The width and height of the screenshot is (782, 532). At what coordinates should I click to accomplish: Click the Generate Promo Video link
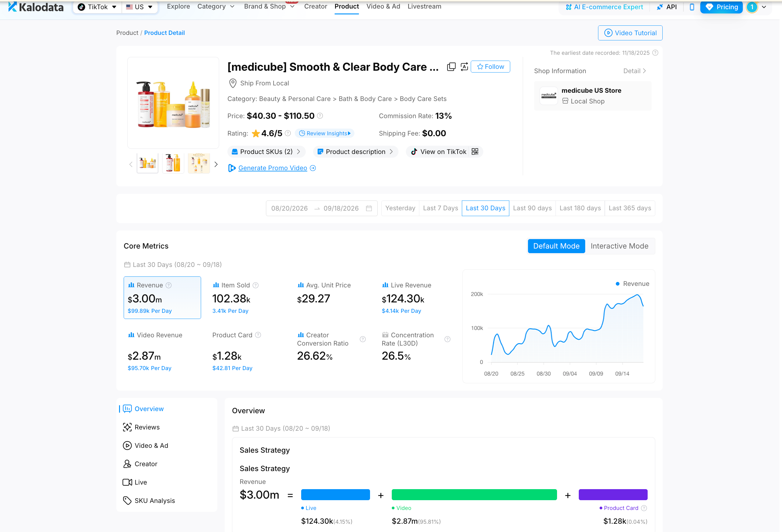273,168
